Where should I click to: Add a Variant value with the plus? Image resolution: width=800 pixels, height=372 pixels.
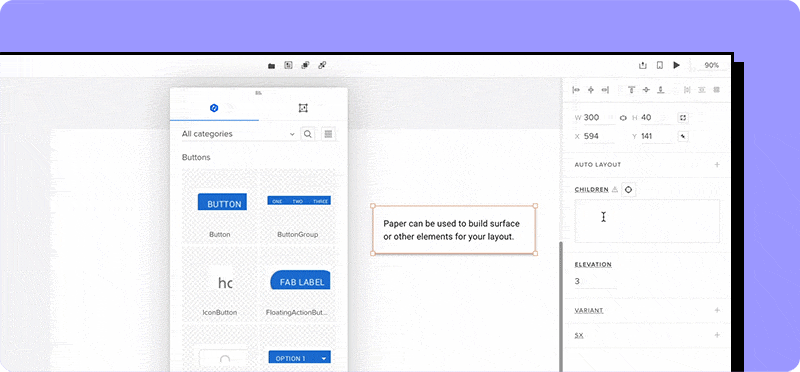[717, 310]
